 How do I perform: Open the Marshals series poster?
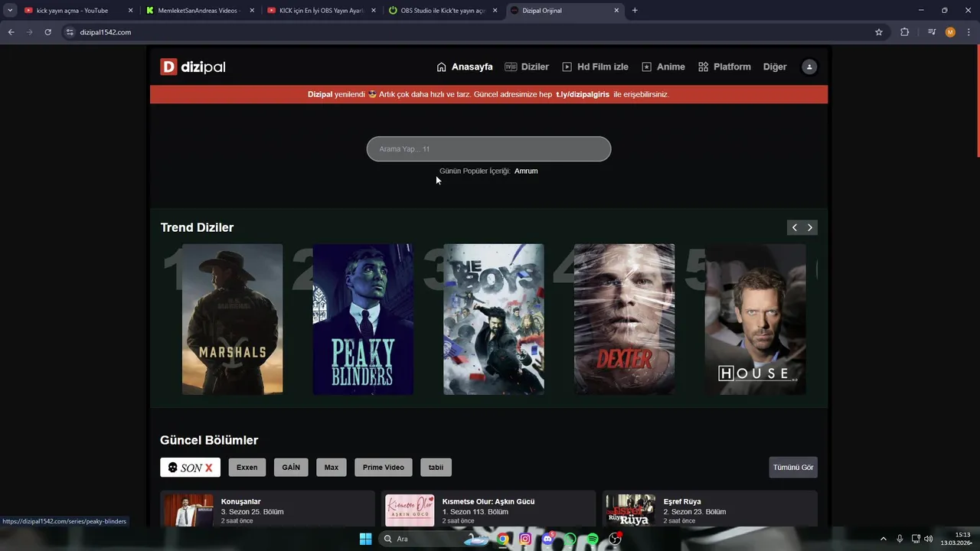(x=232, y=319)
